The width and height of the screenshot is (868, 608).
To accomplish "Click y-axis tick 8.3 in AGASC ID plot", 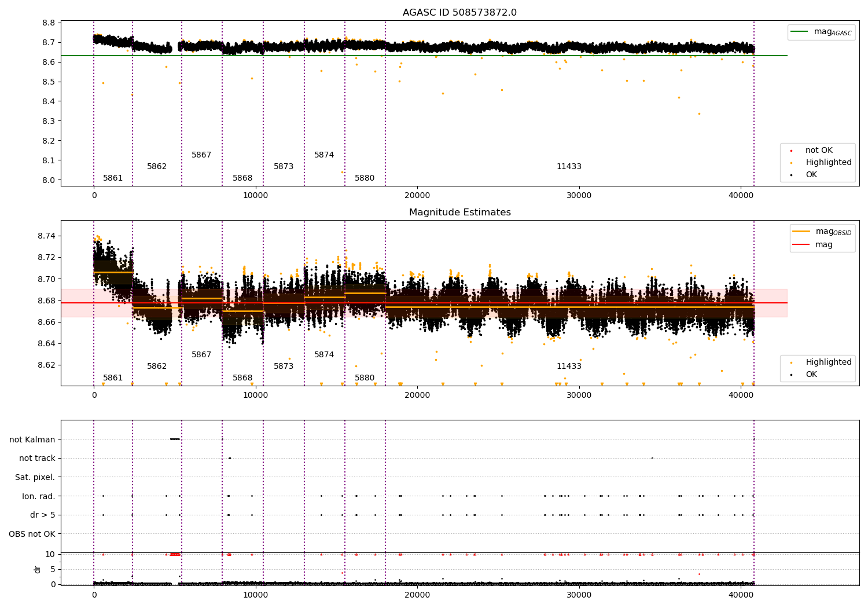I will pyautogui.click(x=49, y=122).
